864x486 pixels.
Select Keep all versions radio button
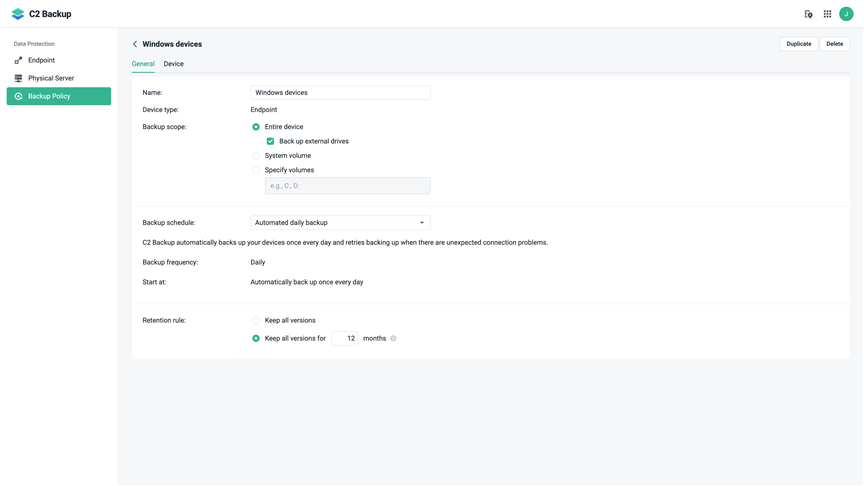256,320
